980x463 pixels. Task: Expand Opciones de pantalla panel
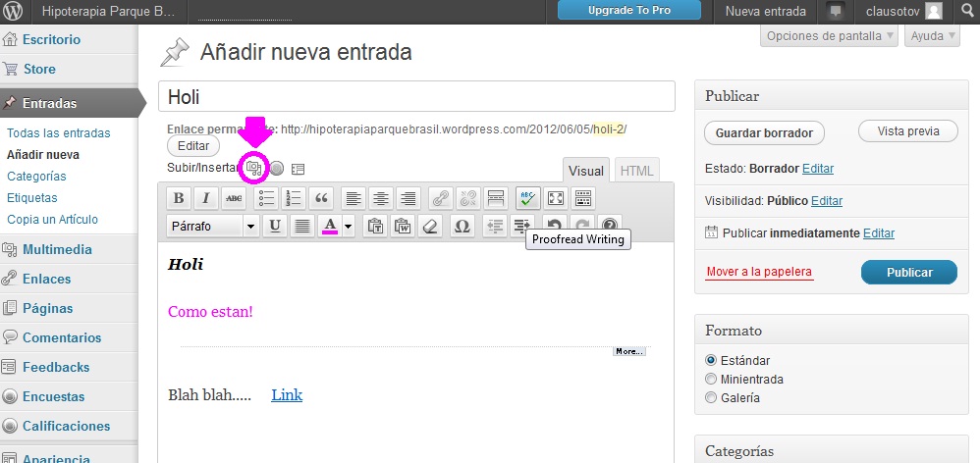(830, 36)
